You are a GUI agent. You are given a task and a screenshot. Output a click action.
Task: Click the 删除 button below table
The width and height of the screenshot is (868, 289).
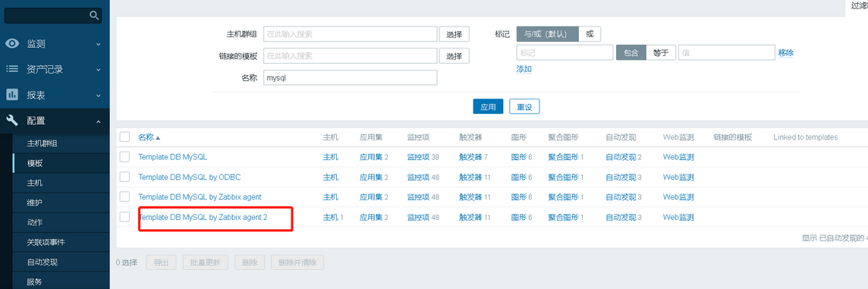point(250,262)
